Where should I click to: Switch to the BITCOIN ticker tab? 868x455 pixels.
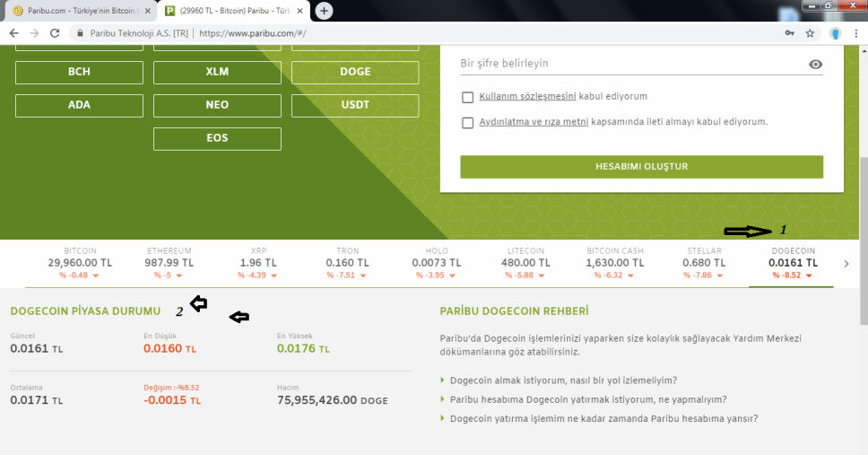[x=80, y=263]
